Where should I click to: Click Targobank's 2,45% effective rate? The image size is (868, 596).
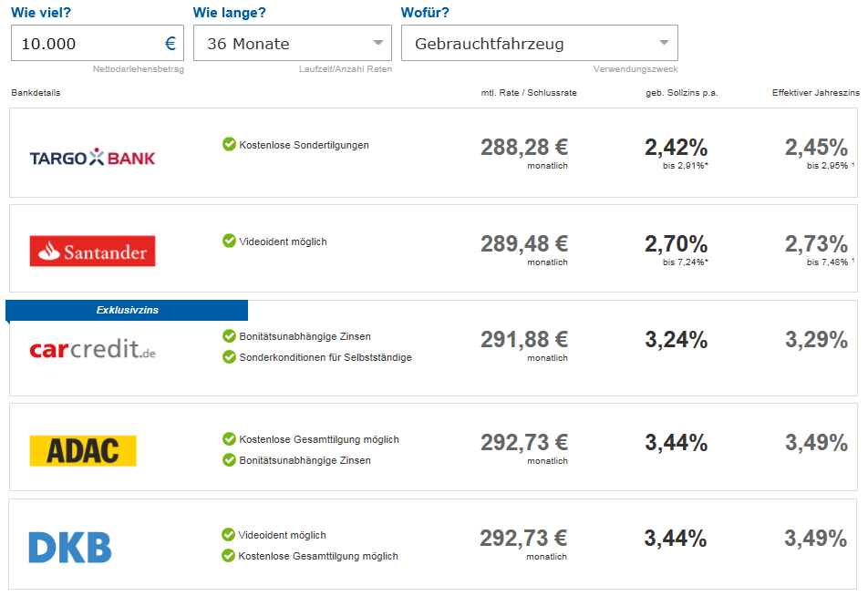817,148
